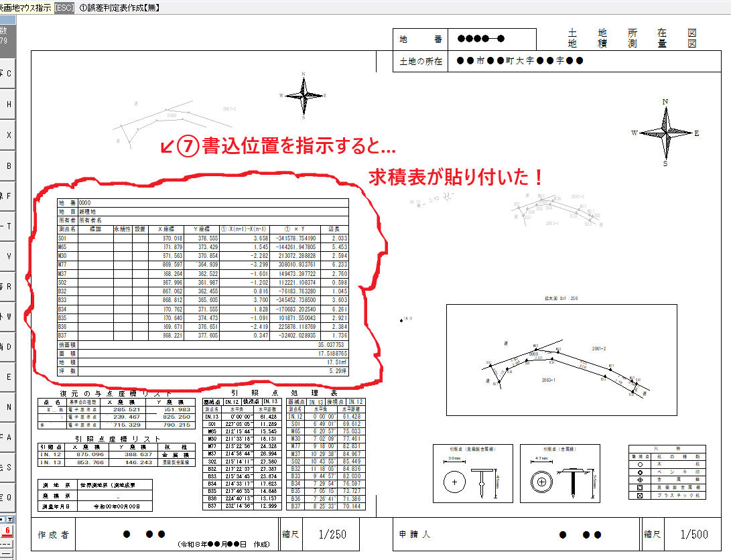
Task: Click the 申請人 label cell
Action: [x=415, y=535]
